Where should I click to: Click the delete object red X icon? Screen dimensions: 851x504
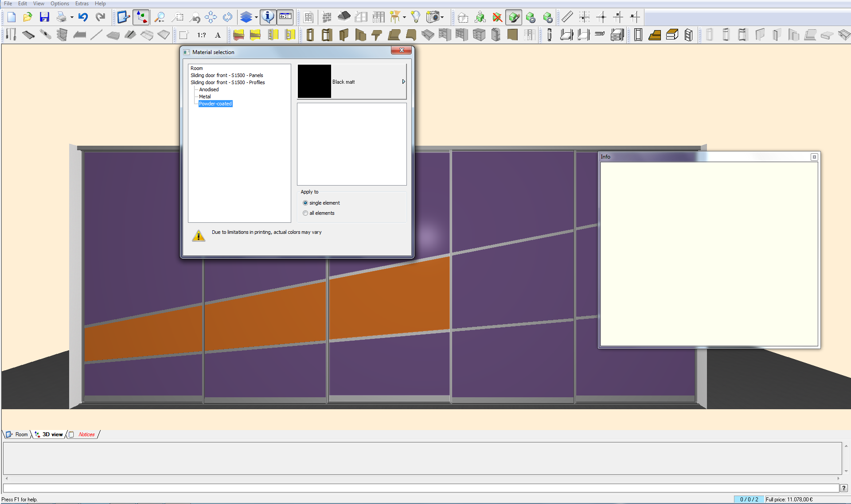pyautogui.click(x=497, y=17)
